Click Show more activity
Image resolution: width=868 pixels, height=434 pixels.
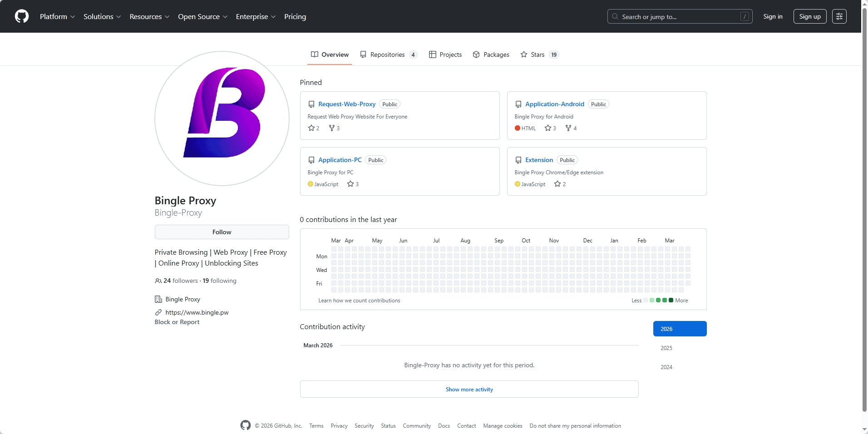469,390
